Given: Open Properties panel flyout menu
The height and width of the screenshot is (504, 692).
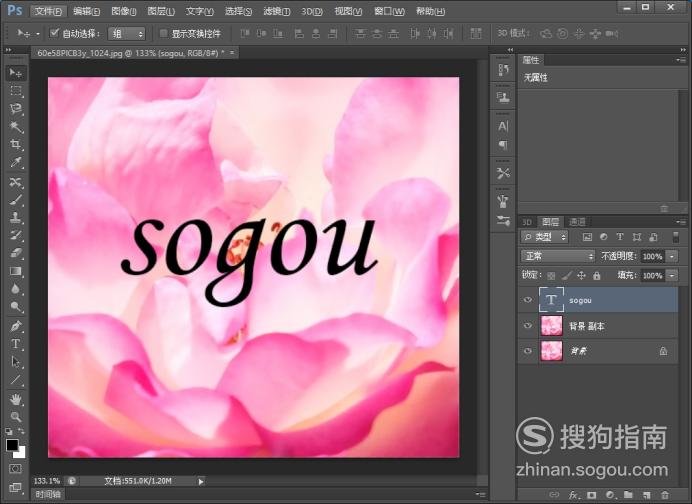Looking at the screenshot, I should [x=680, y=60].
